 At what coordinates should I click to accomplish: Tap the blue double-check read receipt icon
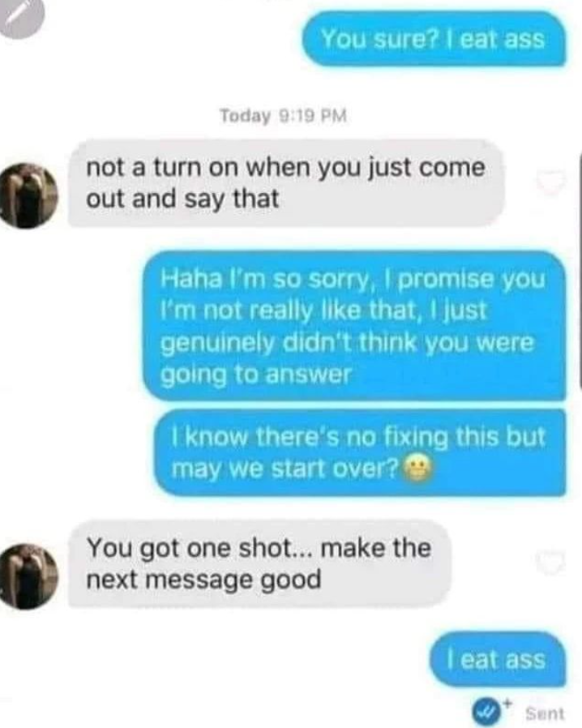[486, 712]
